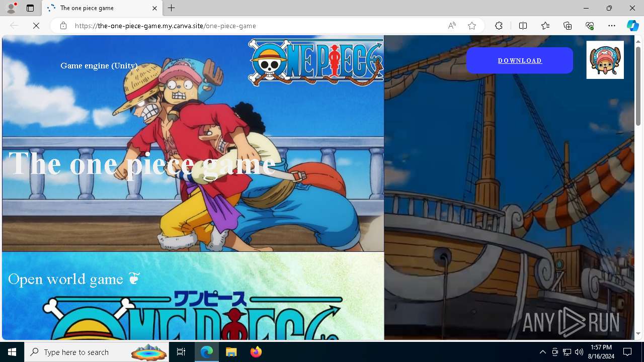Click the One Piece logo image

tap(315, 61)
